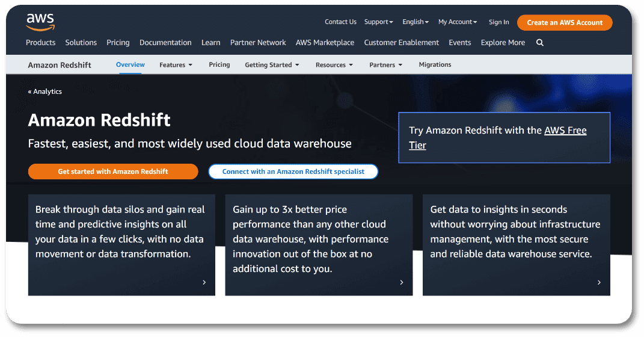Click the Amazon Redshift subnav title
Viewport: 644px width, 337px height.
click(60, 65)
